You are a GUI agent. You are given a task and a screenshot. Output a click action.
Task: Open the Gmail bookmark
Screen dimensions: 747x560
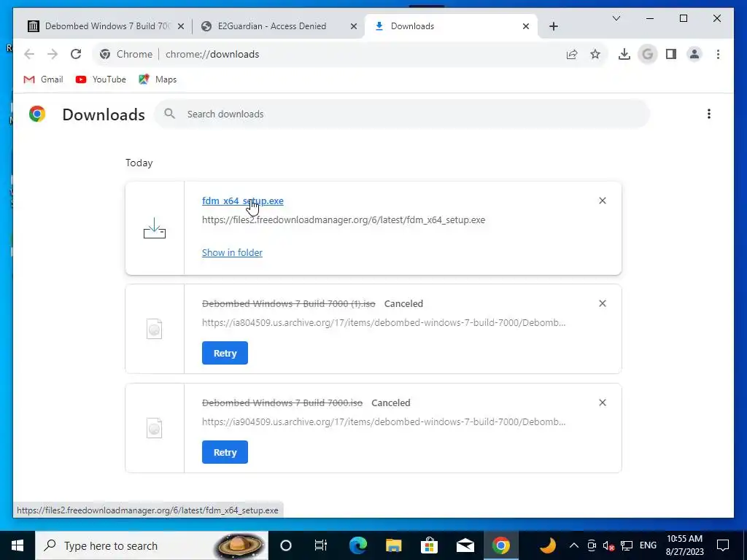43,79
